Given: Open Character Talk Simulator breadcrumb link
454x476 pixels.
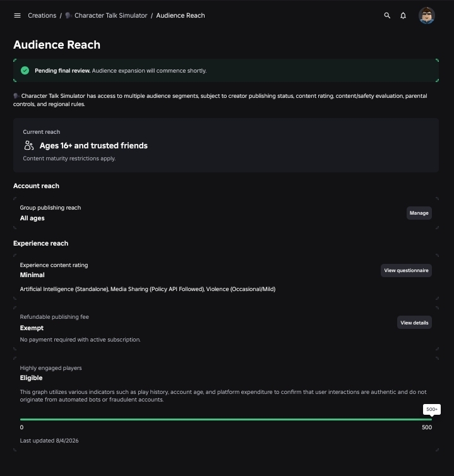Looking at the screenshot, I should click(x=111, y=16).
